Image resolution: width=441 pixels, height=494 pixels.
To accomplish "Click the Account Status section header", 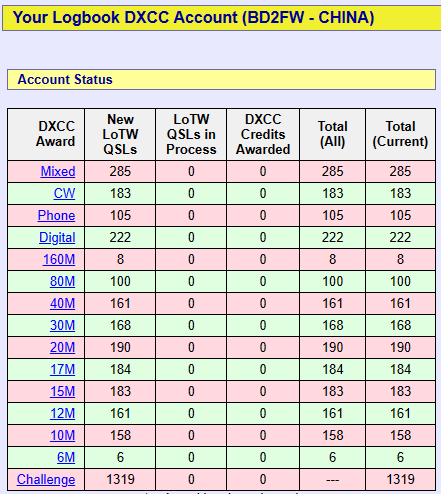I will click(x=221, y=80).
